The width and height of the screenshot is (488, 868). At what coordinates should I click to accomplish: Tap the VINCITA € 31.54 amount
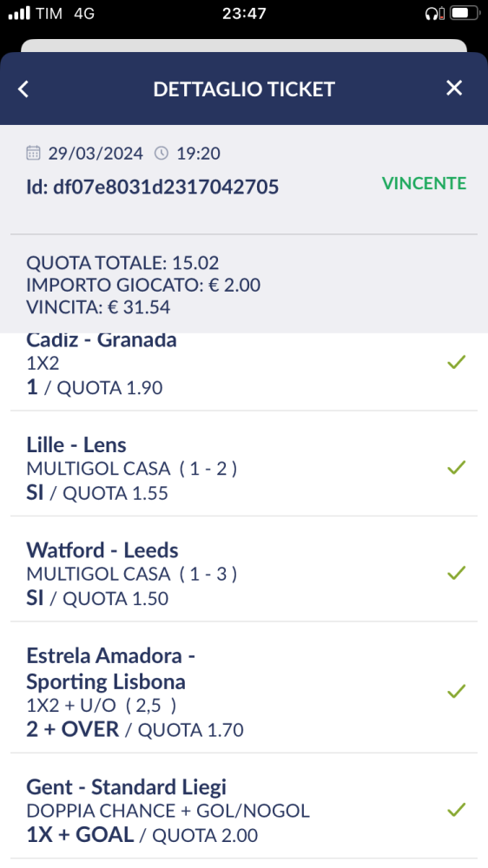click(98, 306)
